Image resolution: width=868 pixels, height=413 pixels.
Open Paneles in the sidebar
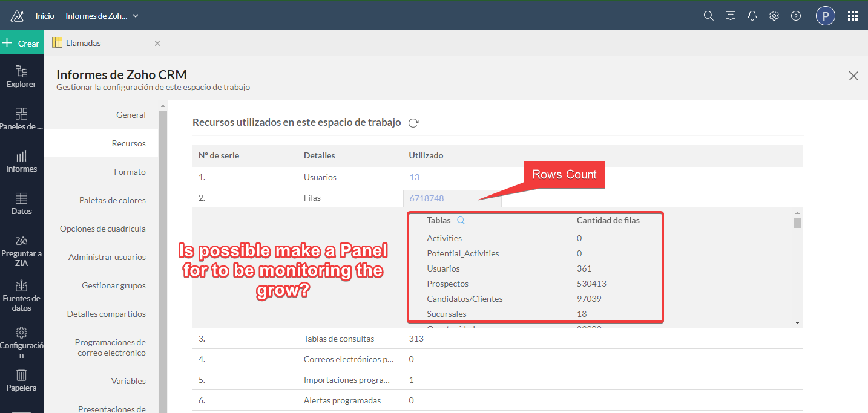22,119
